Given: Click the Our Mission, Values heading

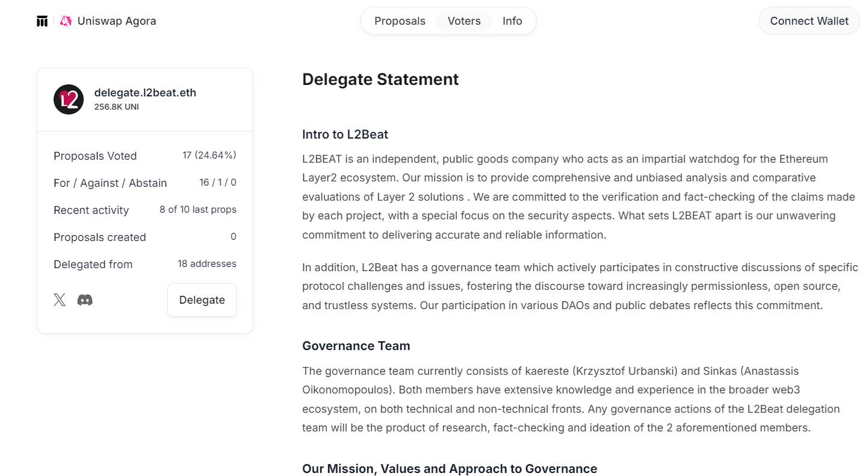Looking at the screenshot, I should pyautogui.click(x=450, y=469).
